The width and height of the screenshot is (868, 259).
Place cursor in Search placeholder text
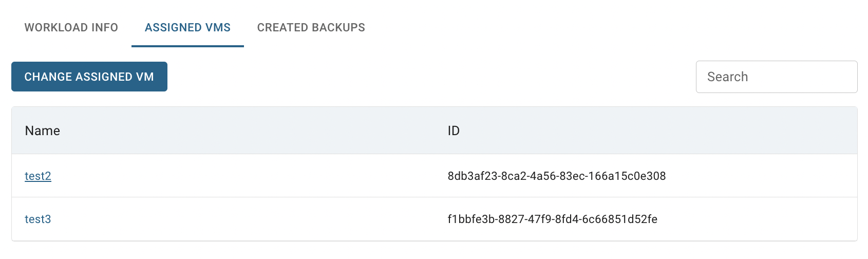[x=727, y=77]
